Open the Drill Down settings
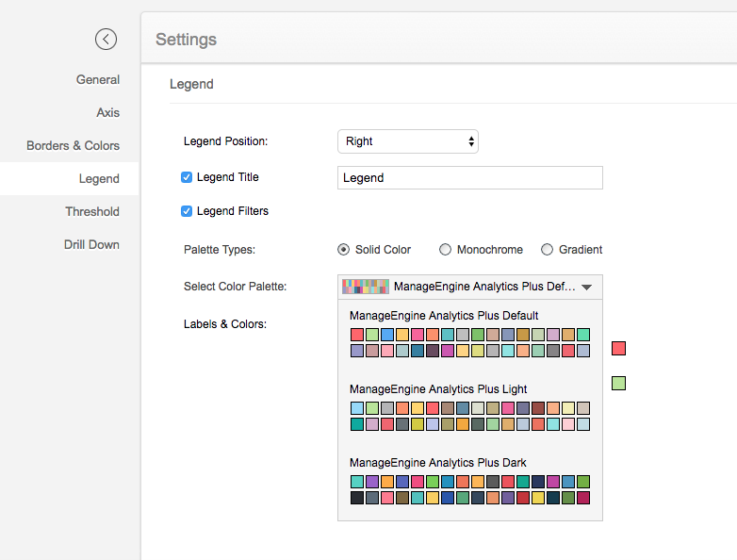Viewport: 737px width, 560px height. pos(91,245)
